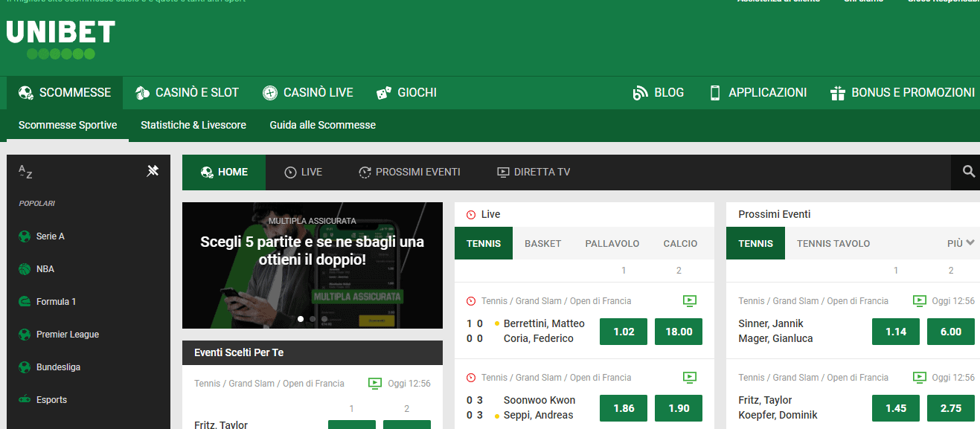Click stream icon in Eventi Scelti Per Te
The image size is (980, 429).
point(375,384)
